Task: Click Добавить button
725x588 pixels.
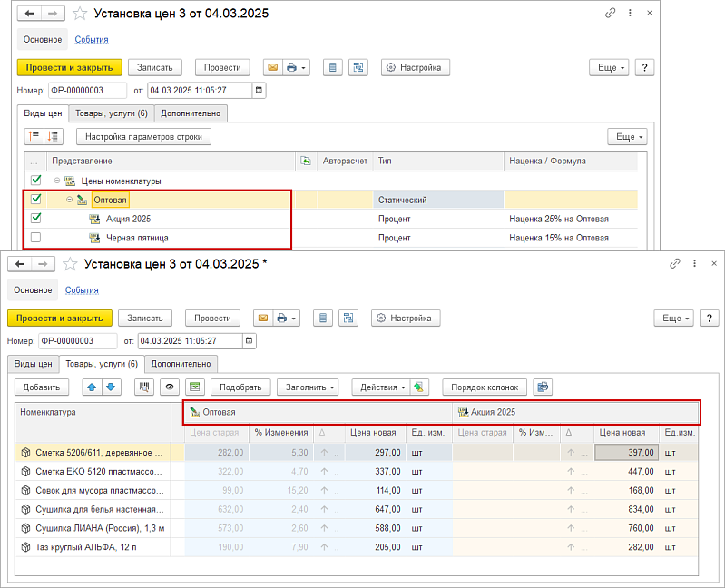Action: tap(42, 387)
